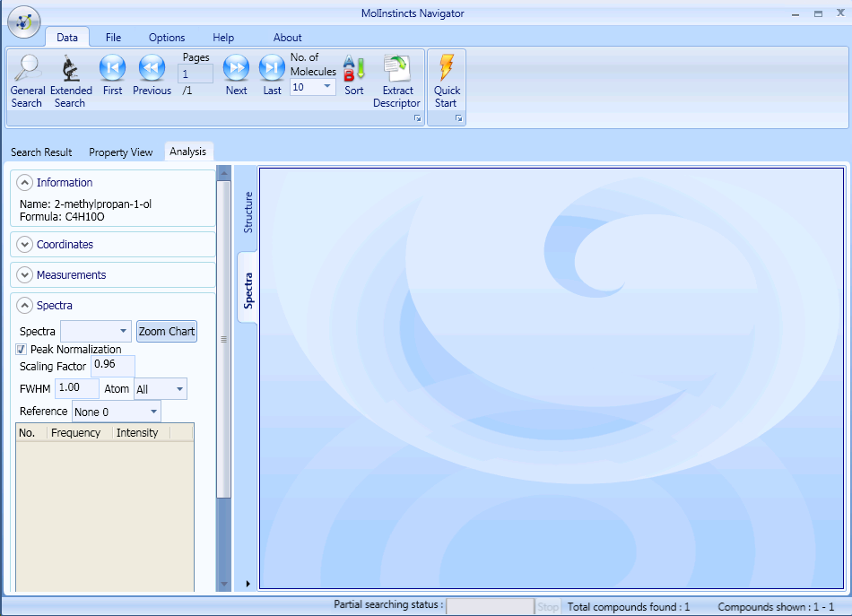Collapse the Information section
Image resolution: width=852 pixels, height=616 pixels.
pos(24,183)
